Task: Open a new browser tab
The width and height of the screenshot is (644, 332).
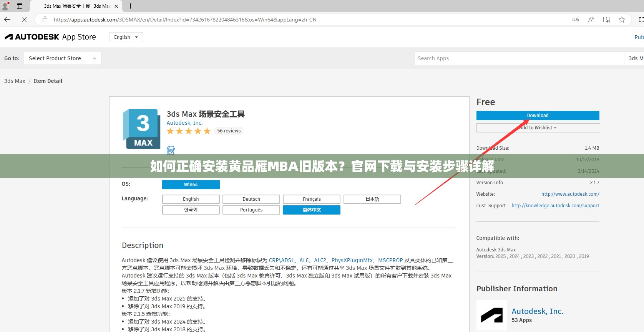Action: click(130, 6)
